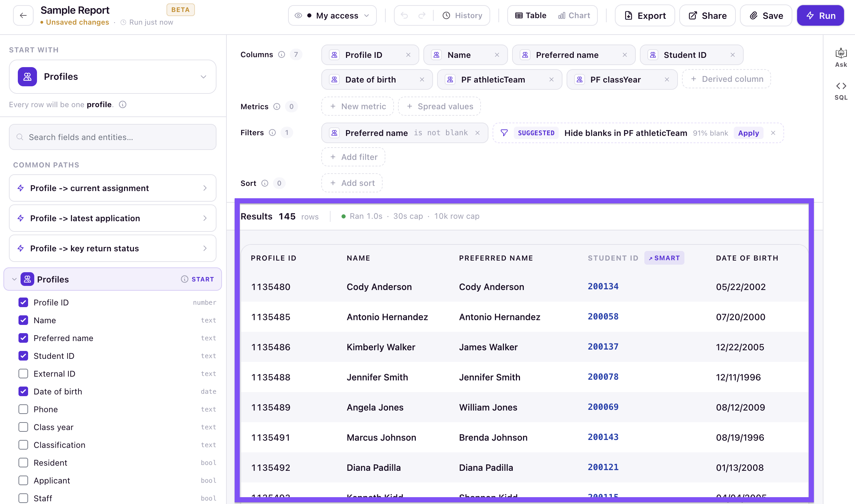Screen dimensions: 855x504
Task: Expand Profile -> latest application path
Action: pos(113,218)
